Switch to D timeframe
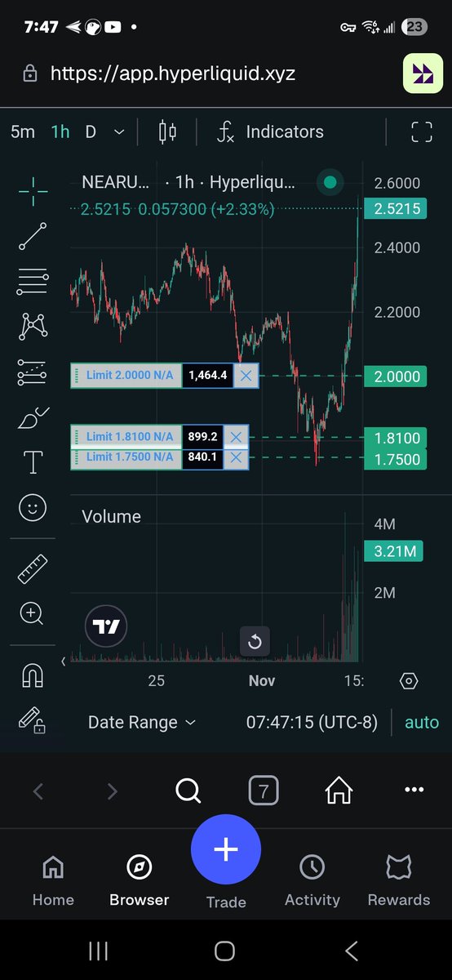This screenshot has width=452, height=980. click(x=91, y=132)
